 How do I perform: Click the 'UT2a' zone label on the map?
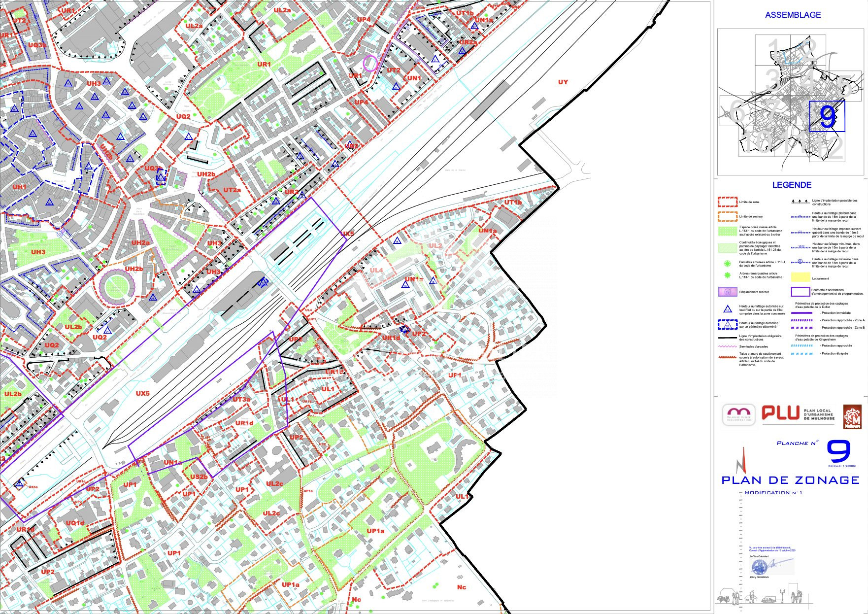point(232,190)
